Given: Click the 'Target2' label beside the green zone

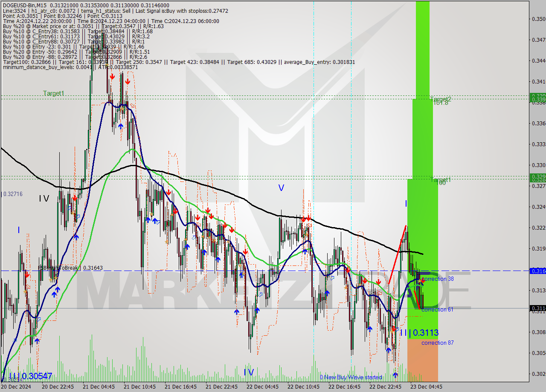Looking at the screenshot, I should pyautogui.click(x=440, y=99).
